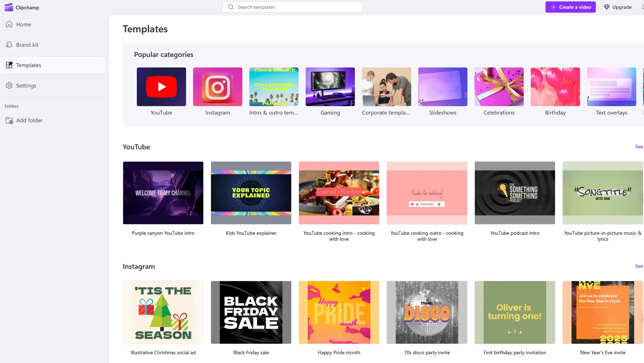Screen dimensions: 644x363
Task: Open Settings from the sidebar
Action: tap(26, 86)
